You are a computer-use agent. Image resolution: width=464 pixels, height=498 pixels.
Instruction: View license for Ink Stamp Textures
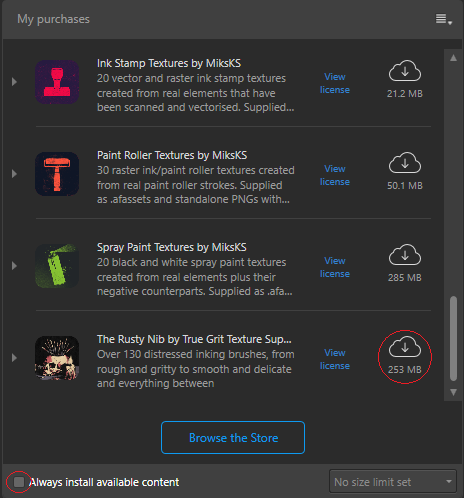[335, 83]
